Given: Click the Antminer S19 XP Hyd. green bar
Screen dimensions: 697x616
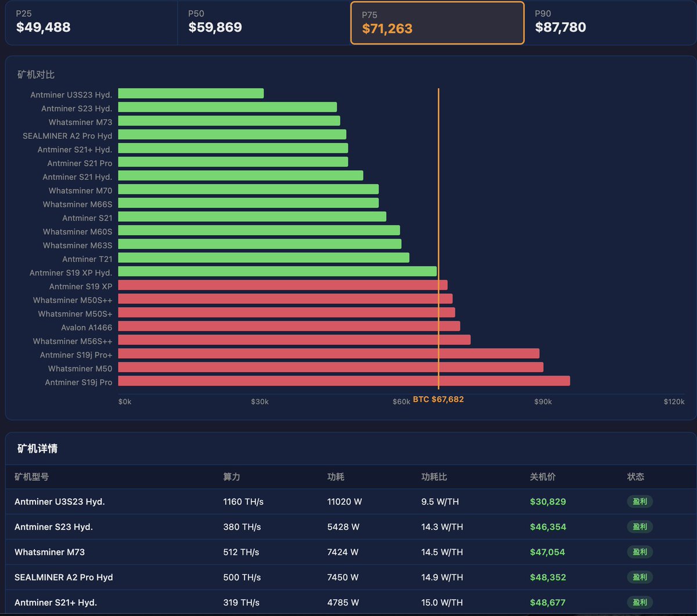Looking at the screenshot, I should 278,271.
